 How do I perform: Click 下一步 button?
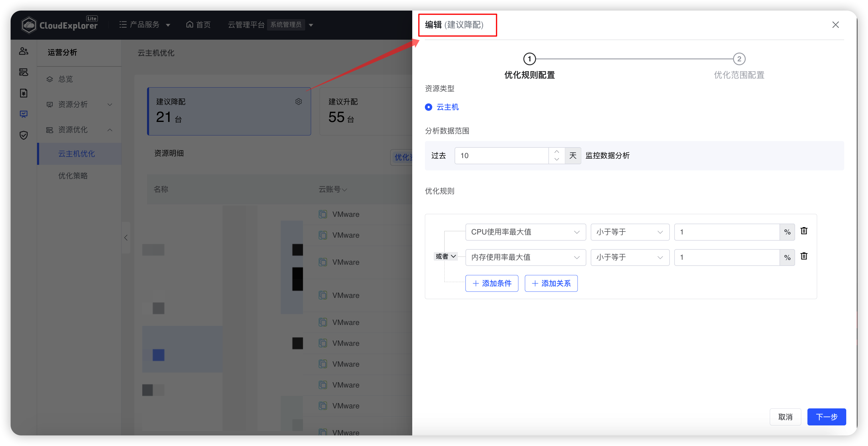826,417
